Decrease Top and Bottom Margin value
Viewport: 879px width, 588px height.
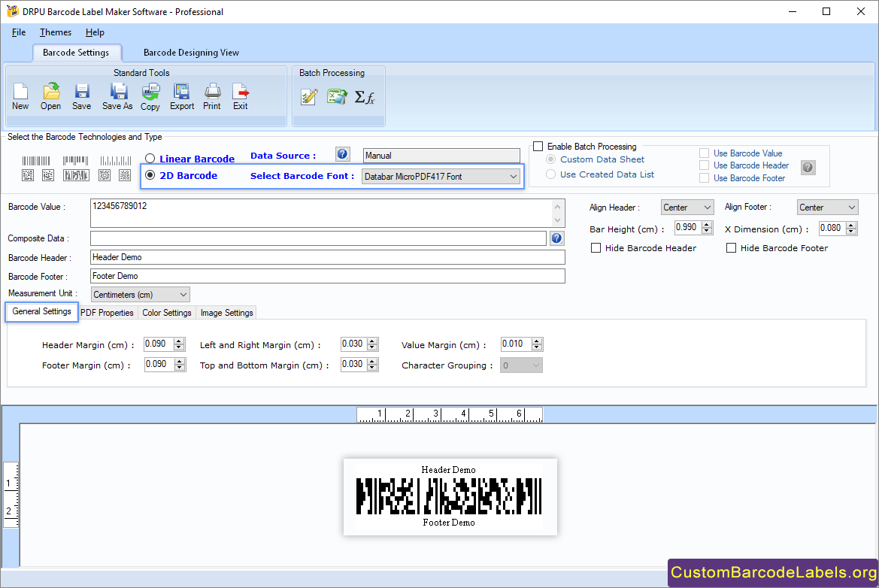[x=373, y=368]
